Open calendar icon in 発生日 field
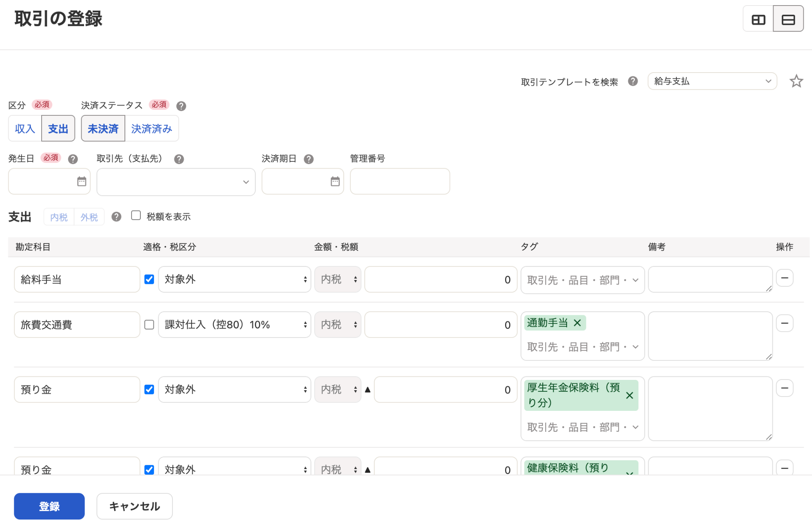The image size is (812, 529). (82, 181)
